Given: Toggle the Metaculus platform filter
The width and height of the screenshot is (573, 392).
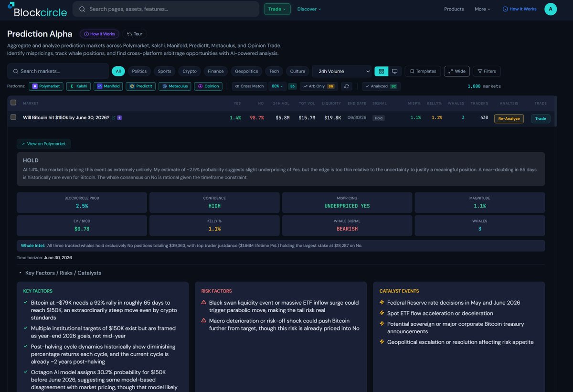Looking at the screenshot, I should (175, 86).
